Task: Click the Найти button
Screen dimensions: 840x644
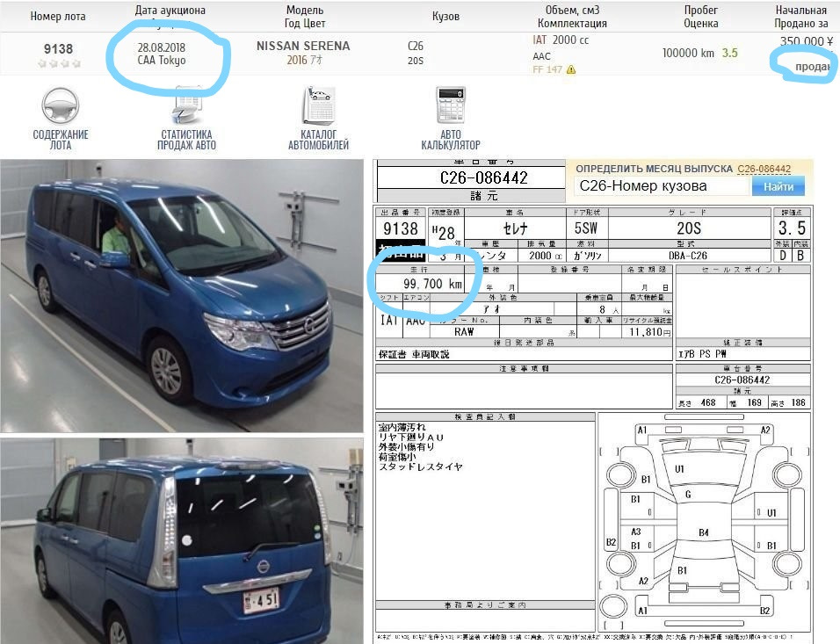Action: 778,186
